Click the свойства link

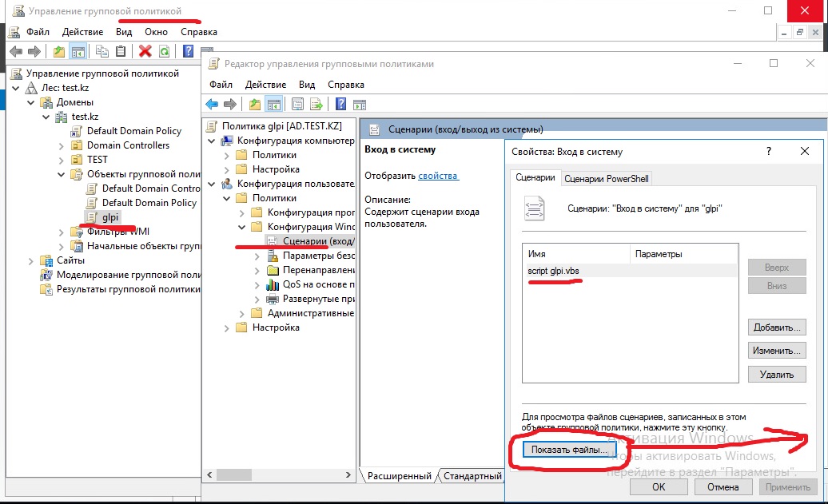[438, 175]
